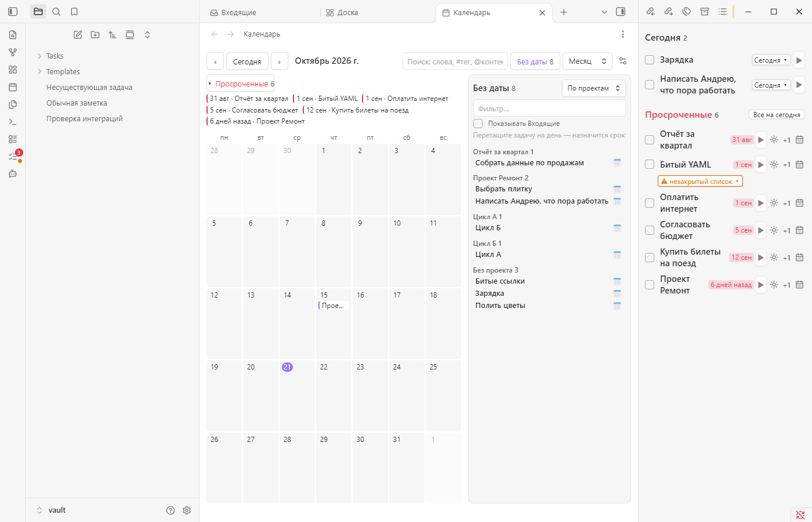Open the graph view icon in the ribbon

coord(13,52)
